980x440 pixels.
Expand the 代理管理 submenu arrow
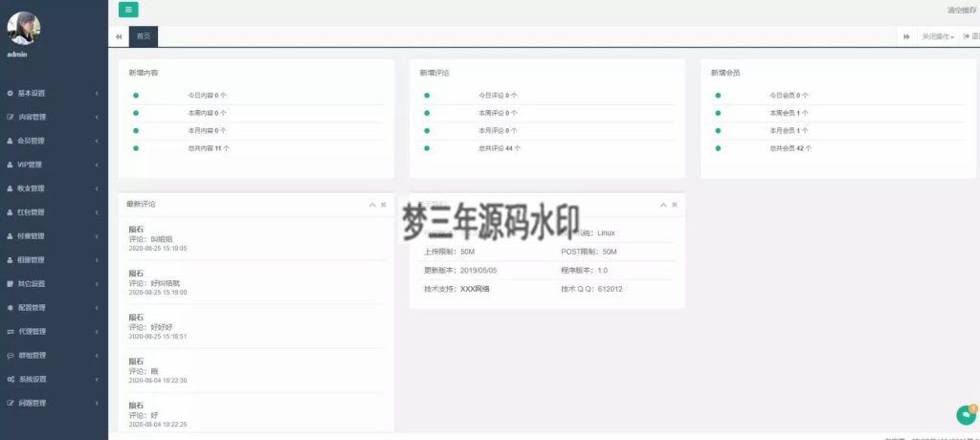97,331
